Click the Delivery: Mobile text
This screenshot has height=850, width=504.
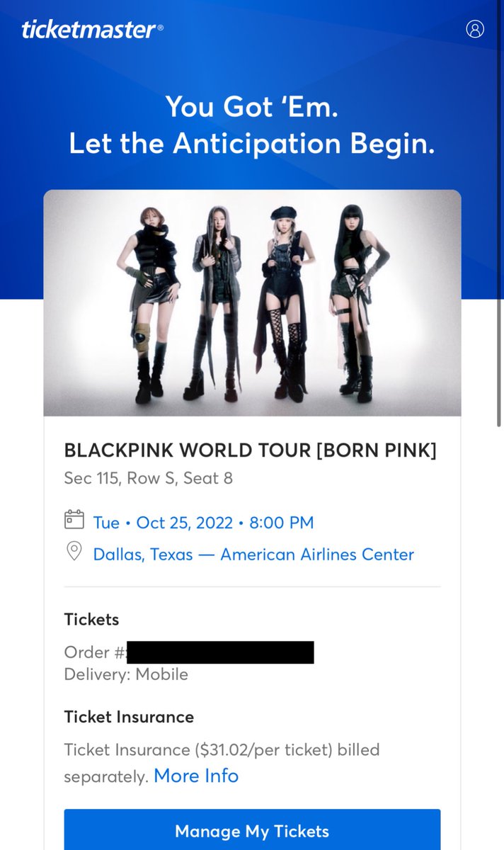click(x=126, y=674)
